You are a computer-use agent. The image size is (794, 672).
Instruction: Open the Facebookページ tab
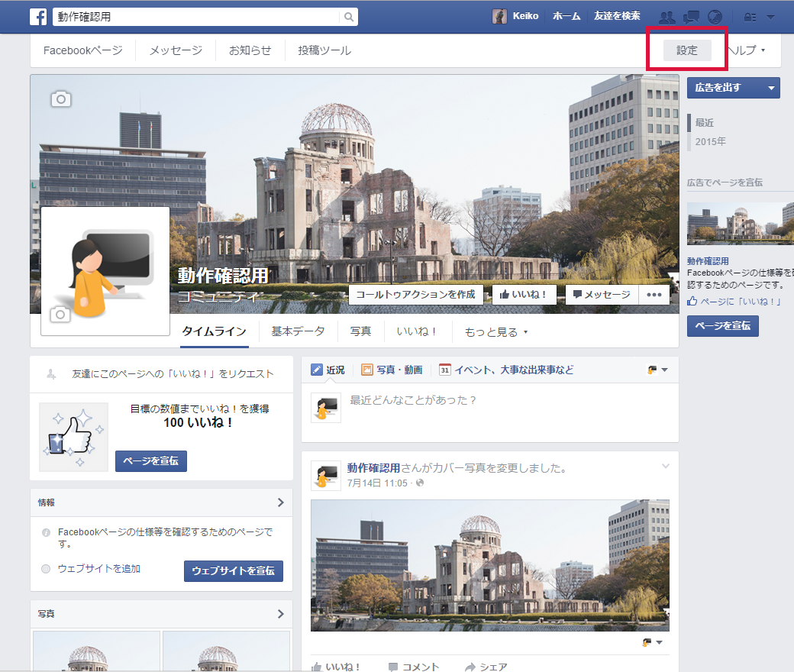pos(83,50)
